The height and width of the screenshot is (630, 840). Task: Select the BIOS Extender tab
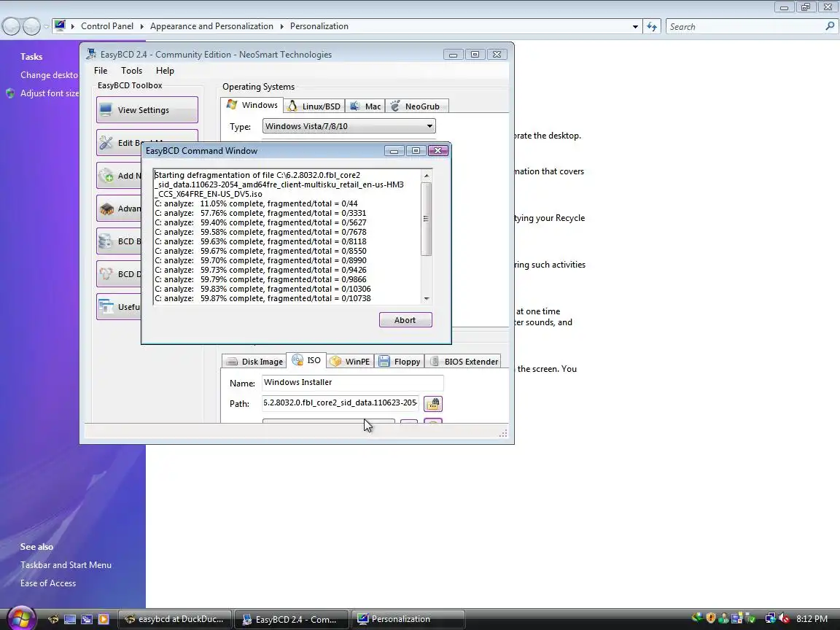(x=464, y=362)
